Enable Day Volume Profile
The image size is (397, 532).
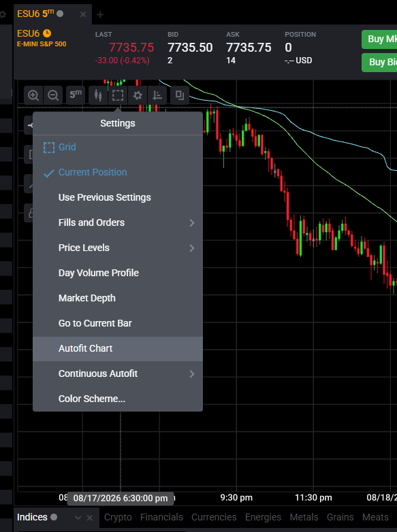tap(118, 273)
